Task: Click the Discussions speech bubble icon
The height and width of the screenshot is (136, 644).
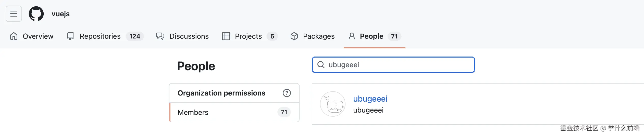Action: tap(160, 36)
